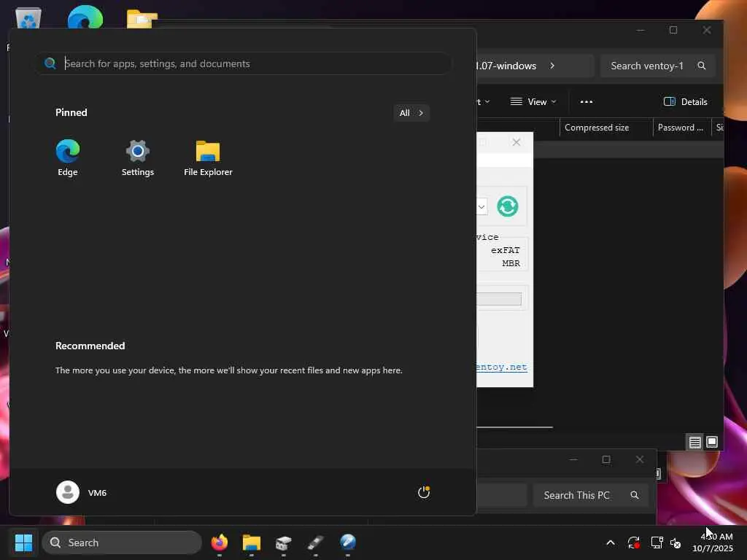Open Edge from pinned apps
This screenshot has width=747, height=560.
click(68, 157)
